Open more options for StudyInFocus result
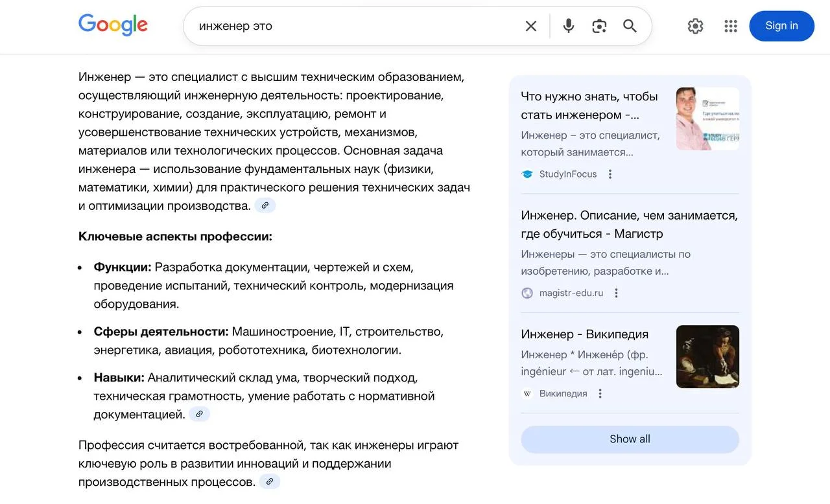This screenshot has width=830, height=504. coord(610,174)
